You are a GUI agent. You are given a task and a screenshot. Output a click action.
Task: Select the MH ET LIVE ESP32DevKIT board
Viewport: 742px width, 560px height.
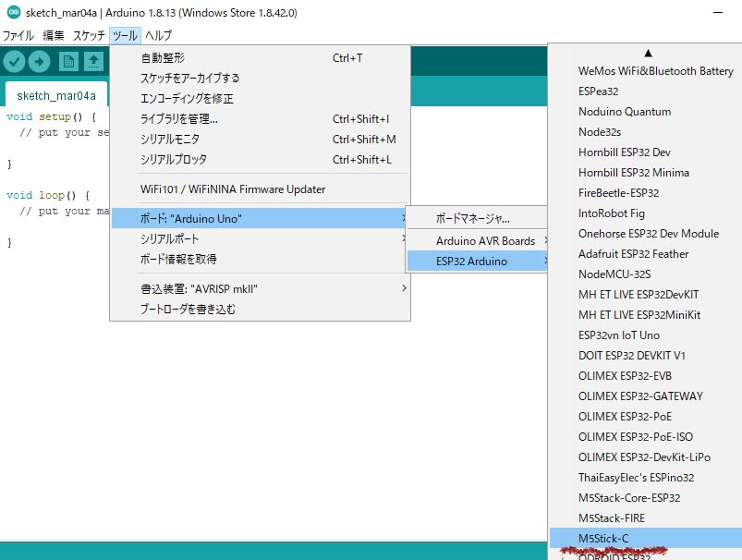point(646,295)
